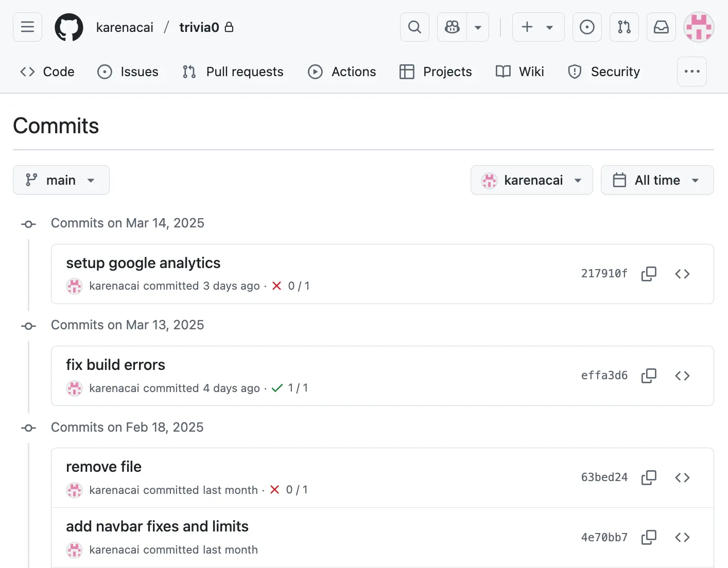
Task: Open the notifications inbox icon
Action: pyautogui.click(x=661, y=27)
